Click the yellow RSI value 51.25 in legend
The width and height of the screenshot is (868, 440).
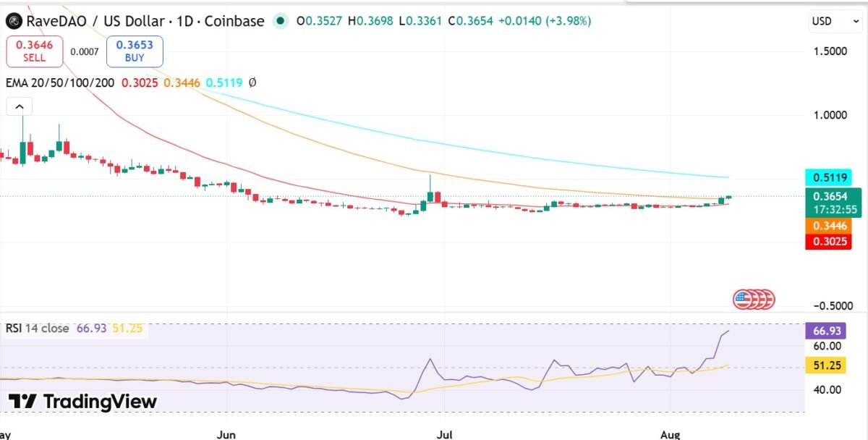pyautogui.click(x=127, y=329)
